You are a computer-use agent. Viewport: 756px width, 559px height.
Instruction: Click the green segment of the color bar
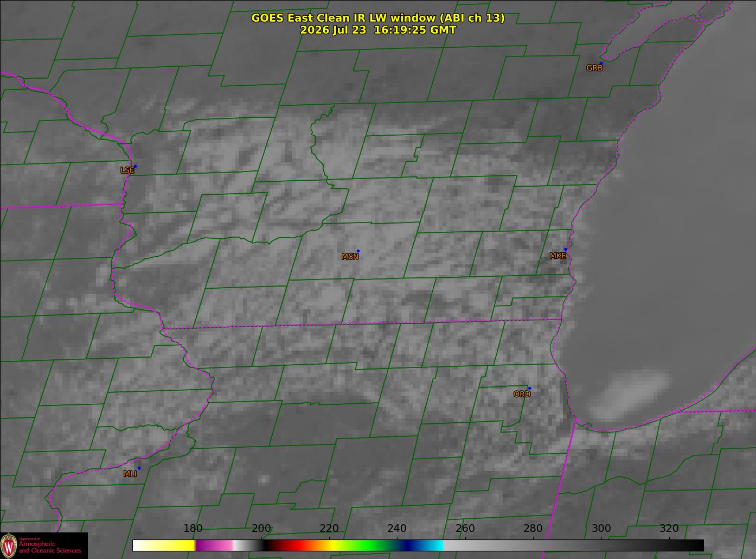[369, 545]
